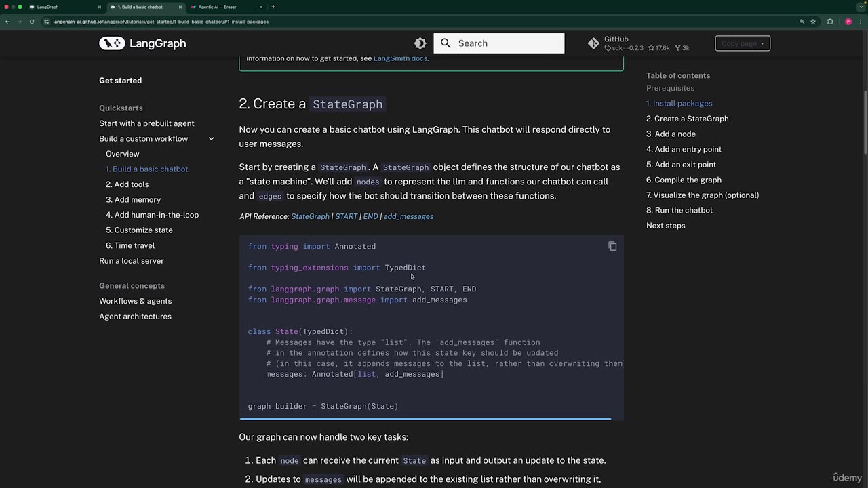This screenshot has width=868, height=488.
Task: Collapse the Build a custom workflow section
Action: point(211,139)
